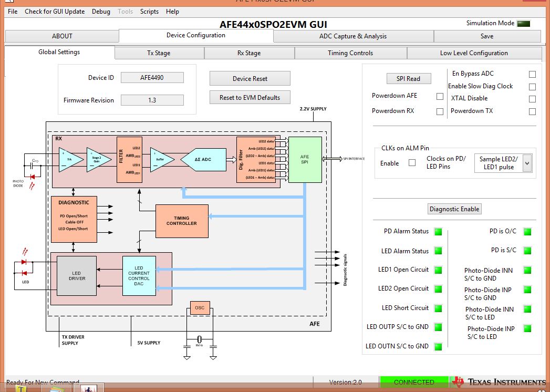550x392 pixels.
Task: Click the PD is S/C indicator light
Action: (527, 251)
